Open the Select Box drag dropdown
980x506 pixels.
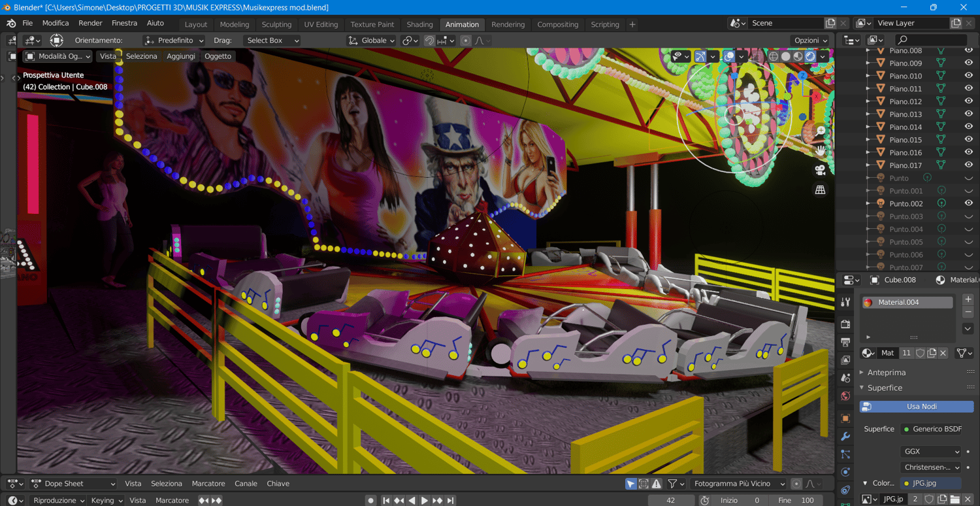tap(272, 41)
